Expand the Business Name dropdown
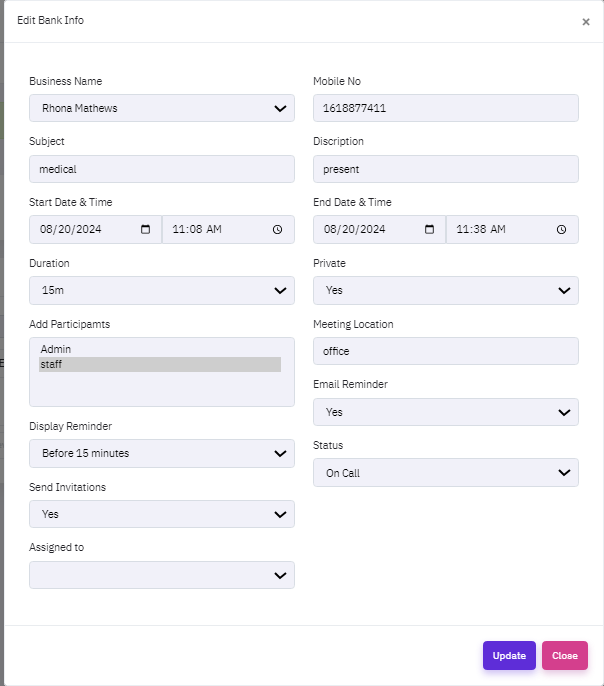604x686 pixels. 161,108
